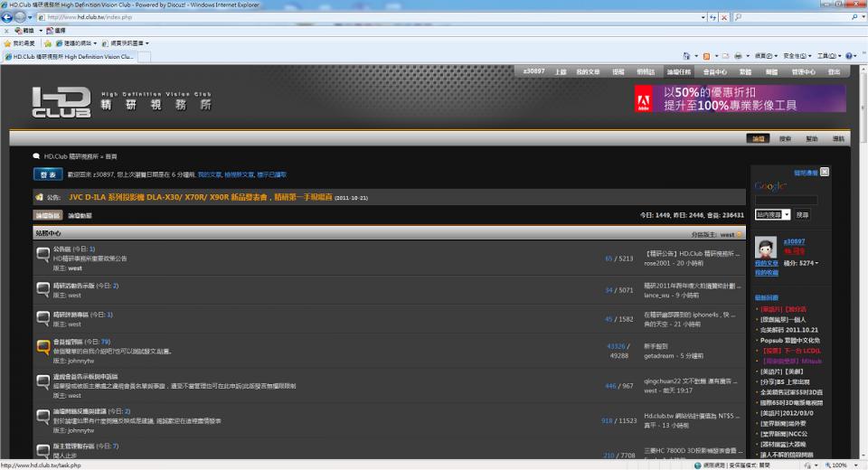Click forum icon of row with 918 / 11523

42,417
